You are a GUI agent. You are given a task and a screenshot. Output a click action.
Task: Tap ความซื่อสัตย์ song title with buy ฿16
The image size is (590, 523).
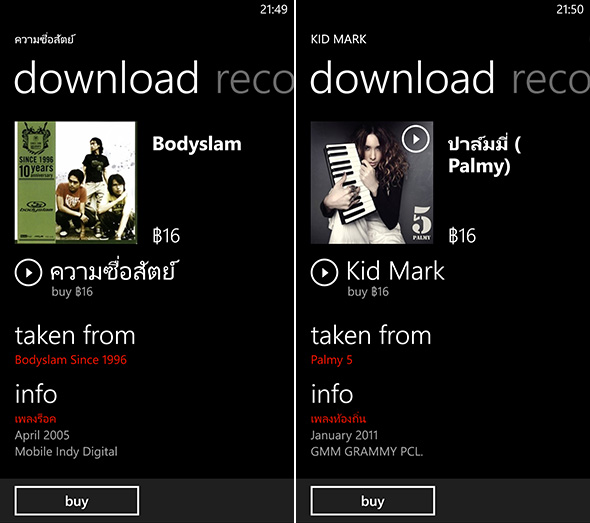pyautogui.click(x=113, y=278)
